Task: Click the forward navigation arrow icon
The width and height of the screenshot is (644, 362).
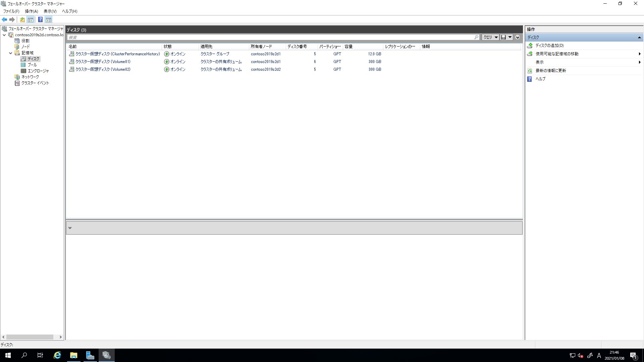Action: click(12, 19)
